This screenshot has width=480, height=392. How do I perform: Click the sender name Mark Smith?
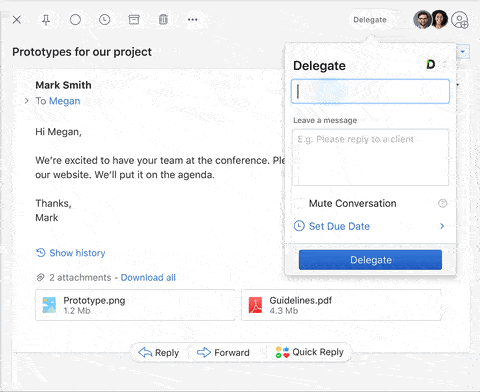coord(63,85)
